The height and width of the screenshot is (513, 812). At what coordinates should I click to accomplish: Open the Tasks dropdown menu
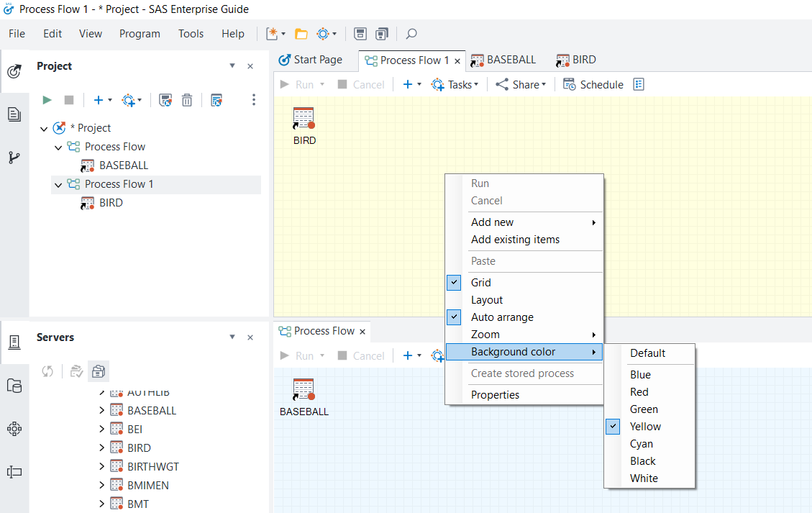[x=457, y=84]
